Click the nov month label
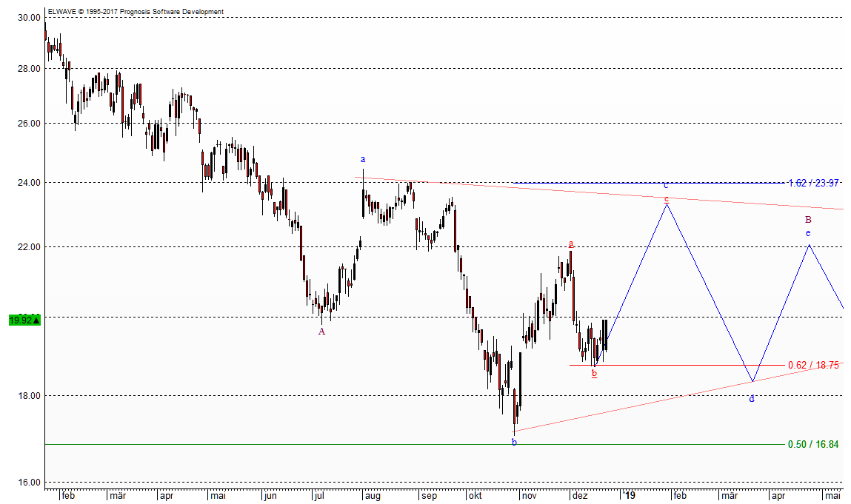Screen dimensions: 851x504 click(x=529, y=495)
